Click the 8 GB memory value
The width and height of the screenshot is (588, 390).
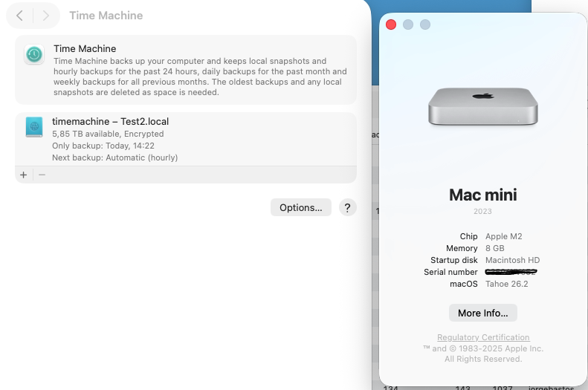[x=495, y=248]
